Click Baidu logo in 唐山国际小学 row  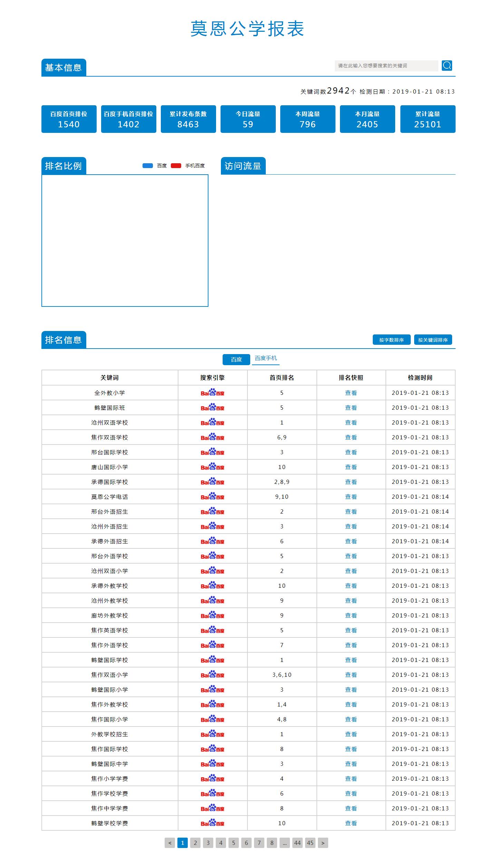click(x=213, y=467)
